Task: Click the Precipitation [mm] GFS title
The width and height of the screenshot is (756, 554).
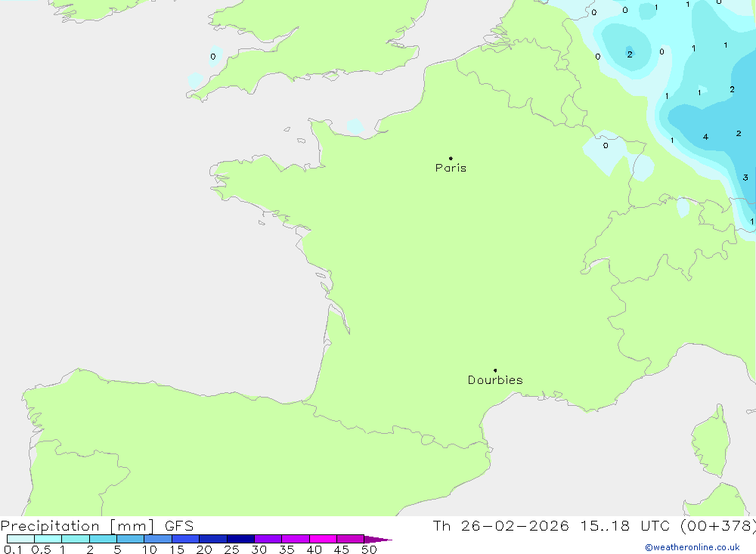Action: tap(97, 526)
